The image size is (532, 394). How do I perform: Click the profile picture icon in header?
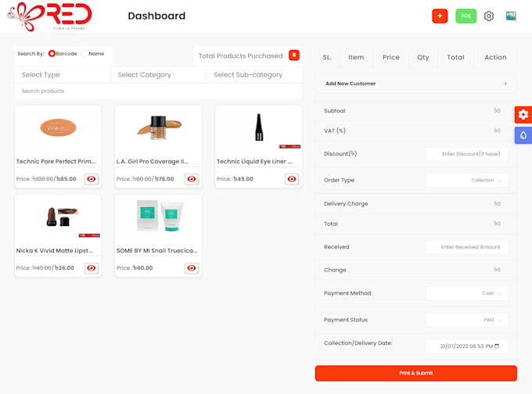511,16
